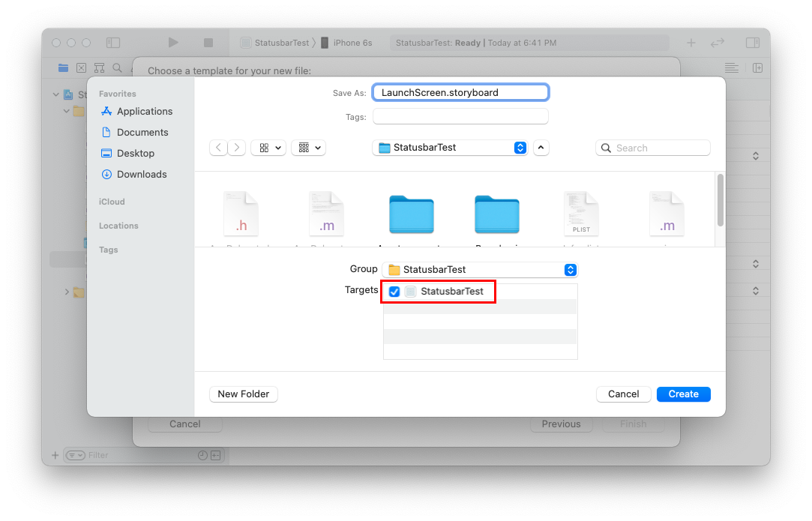Click Xcode navigator add plus button

pos(55,455)
